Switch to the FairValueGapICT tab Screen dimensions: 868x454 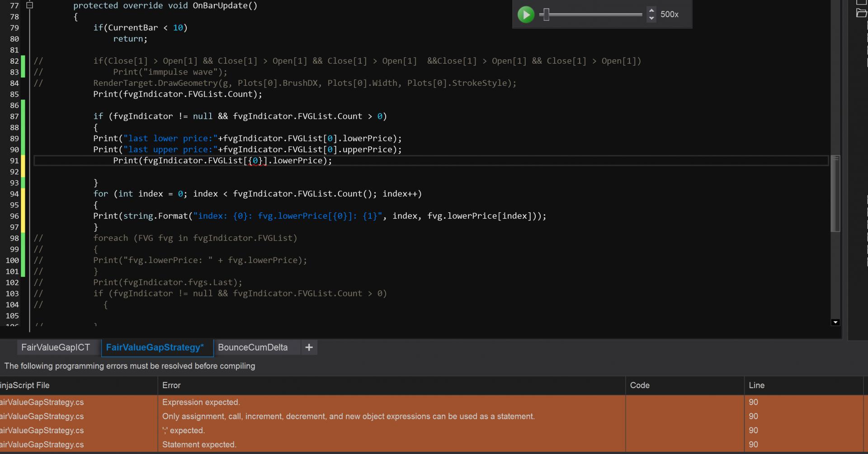pyautogui.click(x=56, y=347)
